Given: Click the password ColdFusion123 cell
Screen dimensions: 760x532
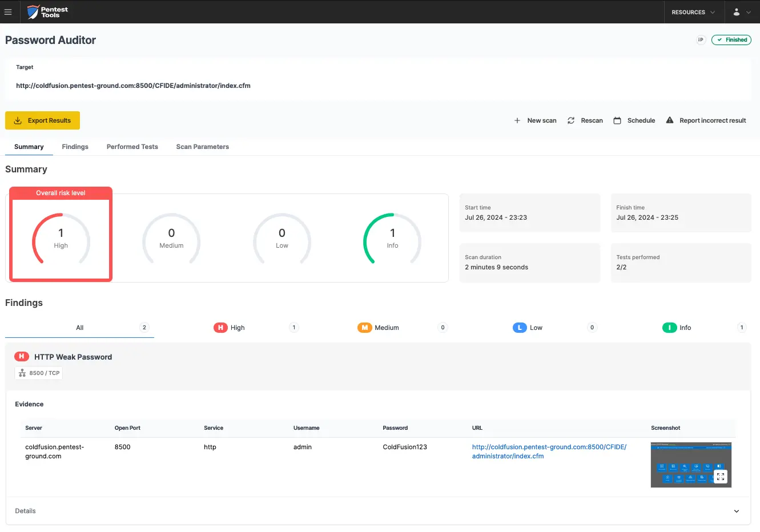Looking at the screenshot, I should [x=405, y=447].
